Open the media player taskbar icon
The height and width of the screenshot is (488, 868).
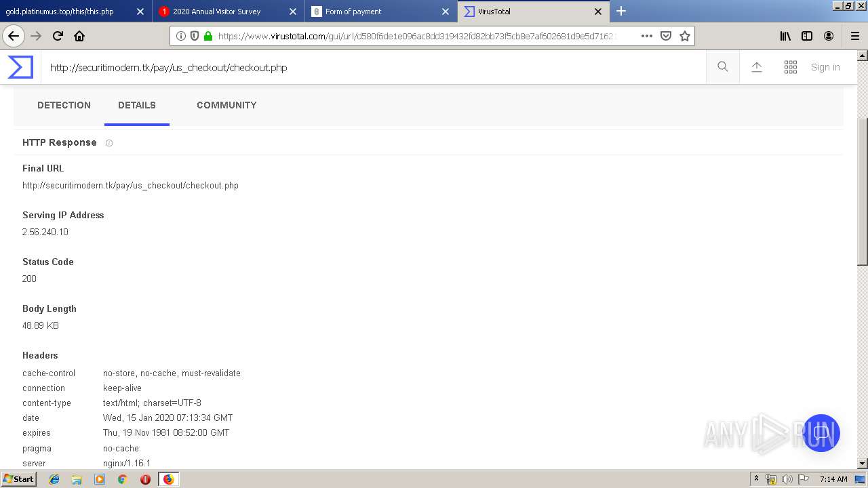pos(100,479)
